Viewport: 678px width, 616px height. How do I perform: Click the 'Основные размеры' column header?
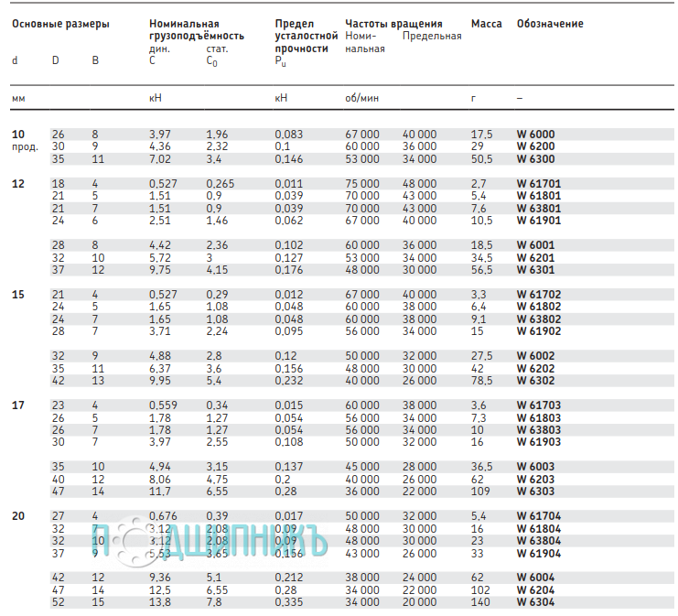[x=60, y=24]
